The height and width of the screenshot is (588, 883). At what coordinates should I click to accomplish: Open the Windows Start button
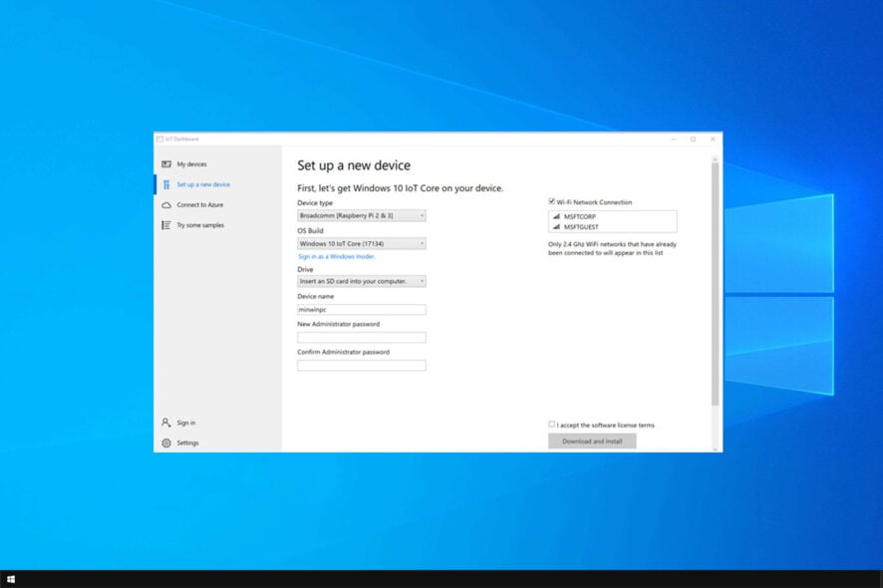(x=11, y=579)
